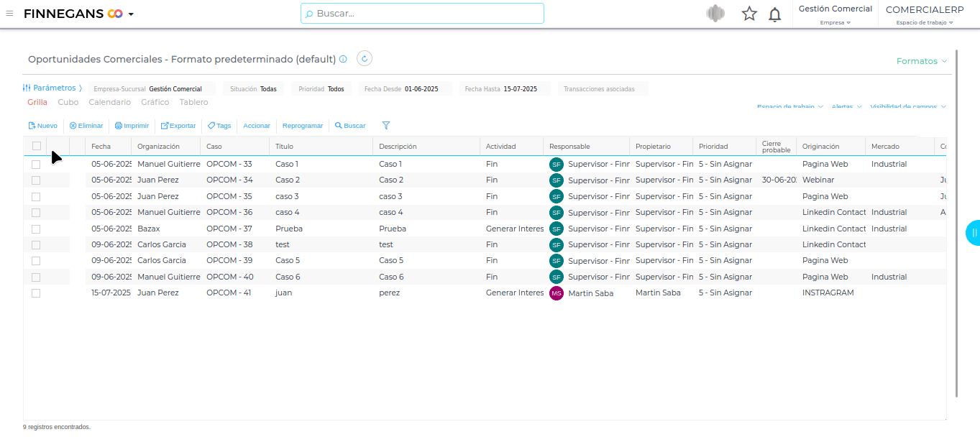Select the checkbox for OPCOM - 41
The height and width of the screenshot is (437, 980).
tap(36, 293)
